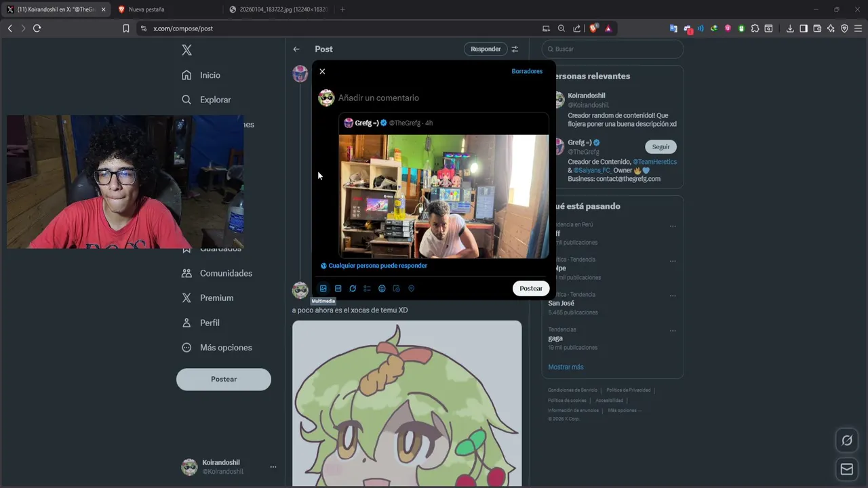Open messages envelope button at bottom right

846,469
